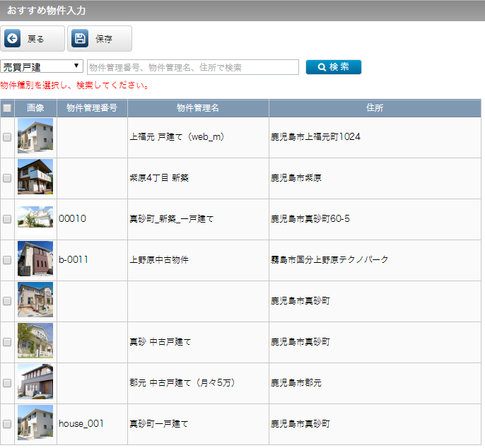
Task: Open thumbnail of 上福元 戸建て property
Action: coord(35,136)
